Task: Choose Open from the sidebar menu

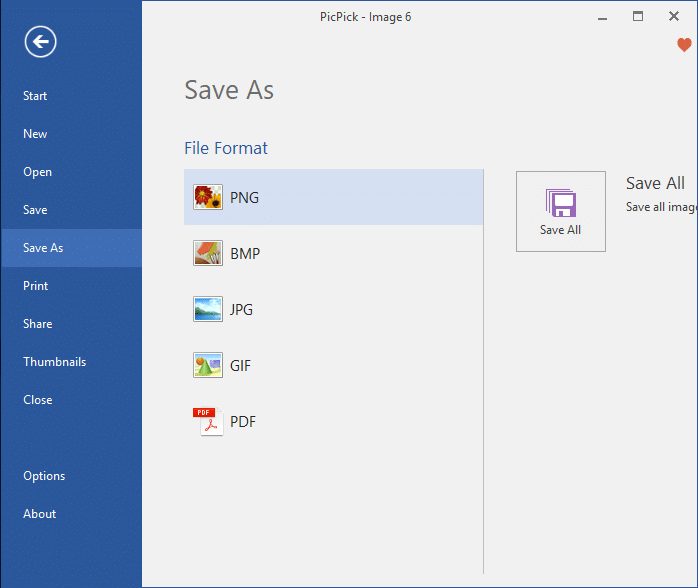Action: 37,172
